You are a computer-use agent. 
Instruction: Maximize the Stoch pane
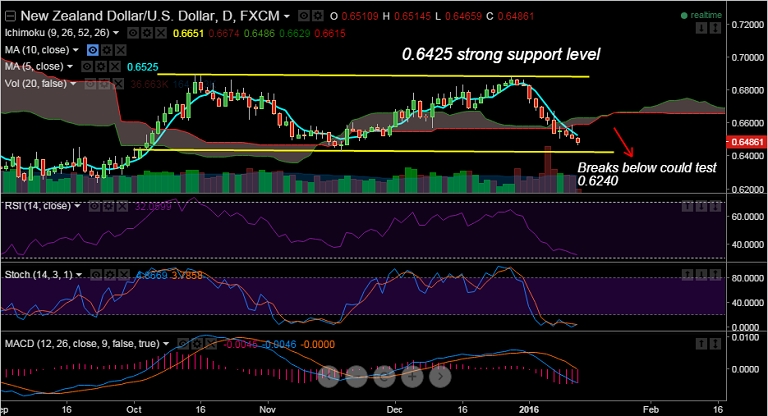pos(716,275)
